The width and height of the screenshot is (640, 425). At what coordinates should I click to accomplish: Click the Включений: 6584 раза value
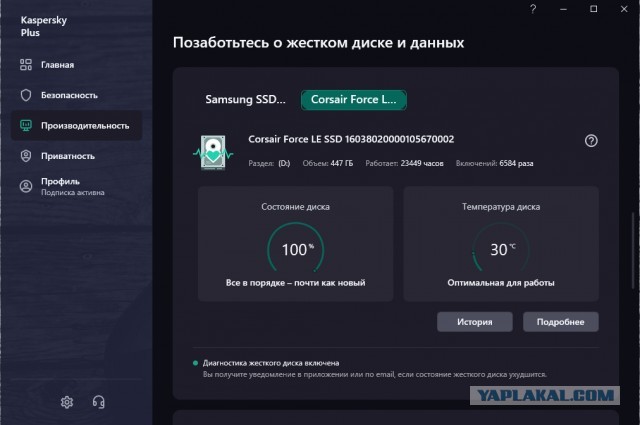click(x=494, y=163)
